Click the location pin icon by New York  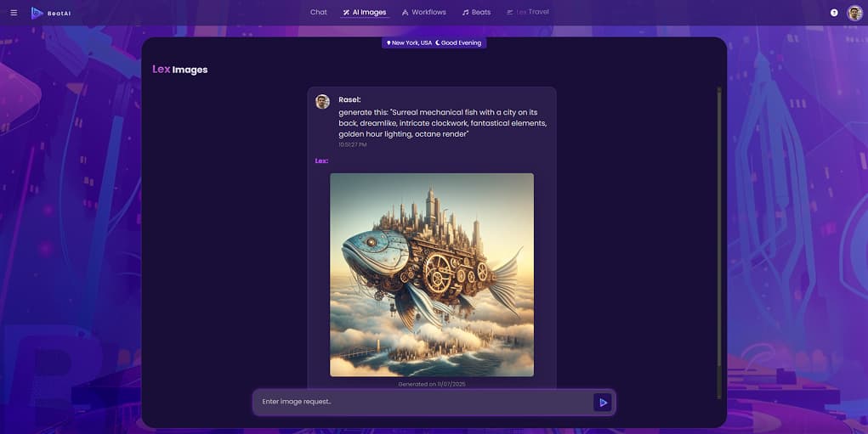click(389, 42)
